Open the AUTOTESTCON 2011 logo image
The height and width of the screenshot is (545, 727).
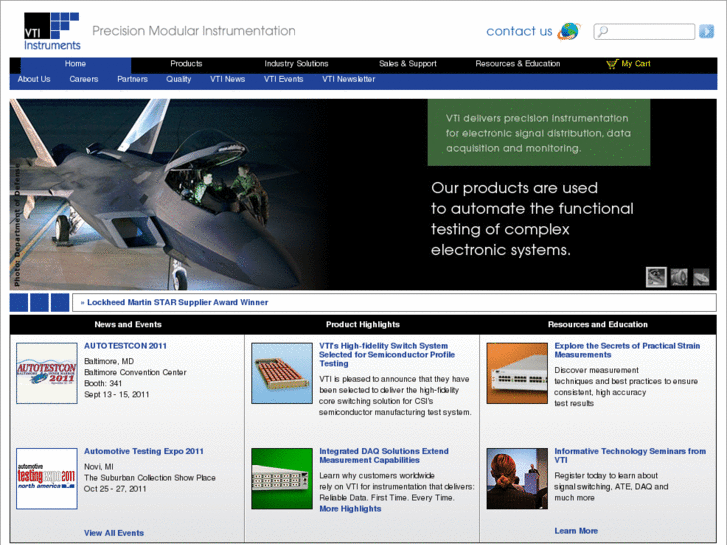pyautogui.click(x=47, y=373)
